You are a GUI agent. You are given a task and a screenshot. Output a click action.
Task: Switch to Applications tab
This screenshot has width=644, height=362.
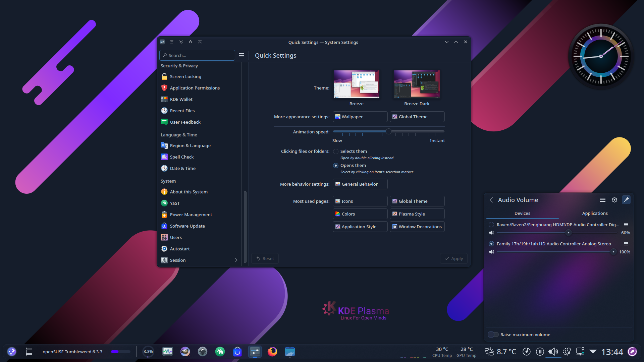pyautogui.click(x=595, y=214)
